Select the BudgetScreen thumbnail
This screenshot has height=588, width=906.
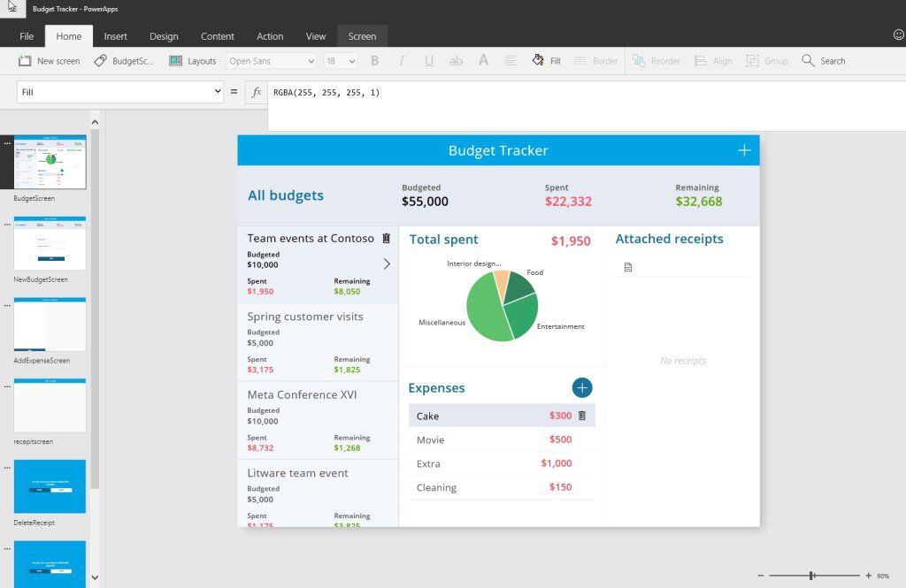pyautogui.click(x=50, y=163)
